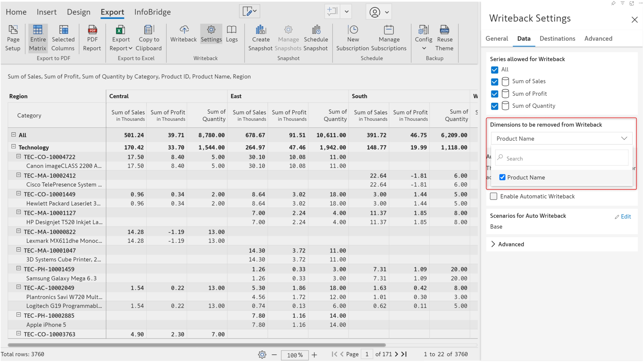This screenshot has width=644, height=362.
Task: Collapse the Technology category row
Action: tap(13, 147)
